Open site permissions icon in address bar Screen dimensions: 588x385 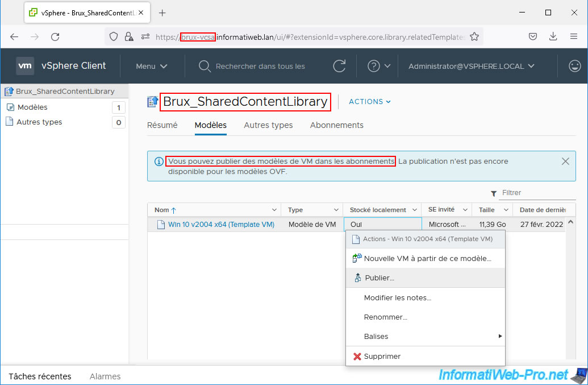click(145, 37)
